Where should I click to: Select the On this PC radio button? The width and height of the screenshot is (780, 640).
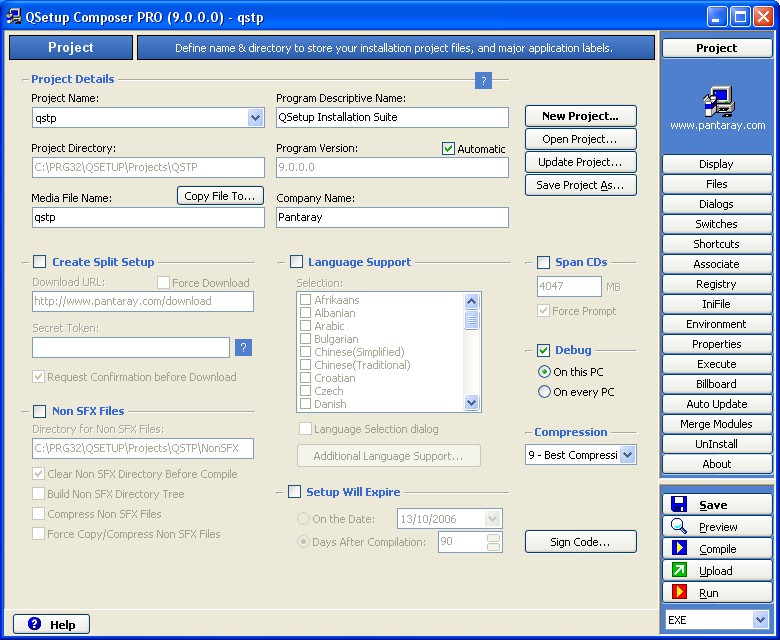point(544,371)
